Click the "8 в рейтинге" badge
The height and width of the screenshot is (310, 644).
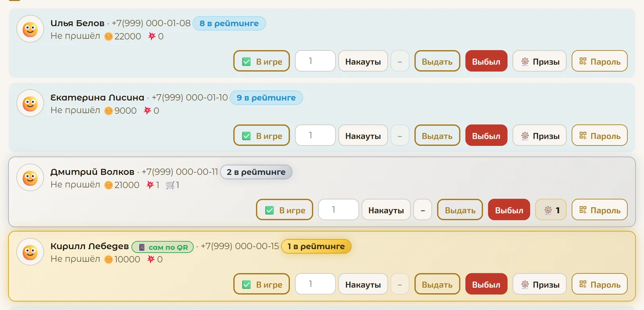(229, 23)
